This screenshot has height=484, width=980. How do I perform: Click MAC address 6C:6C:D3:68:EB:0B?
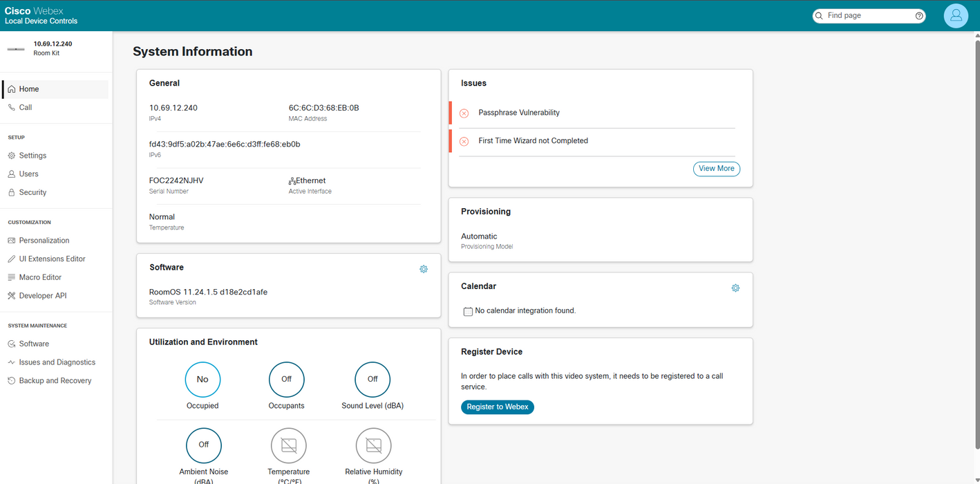point(323,108)
